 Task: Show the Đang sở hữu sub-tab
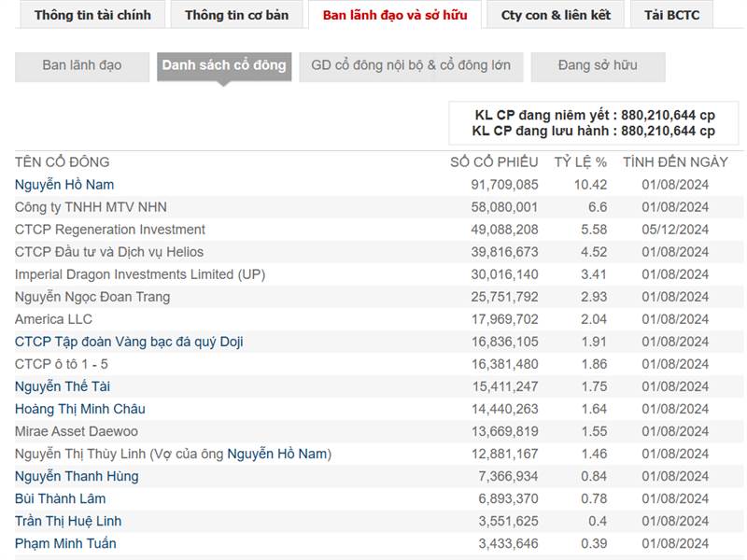[x=598, y=65]
